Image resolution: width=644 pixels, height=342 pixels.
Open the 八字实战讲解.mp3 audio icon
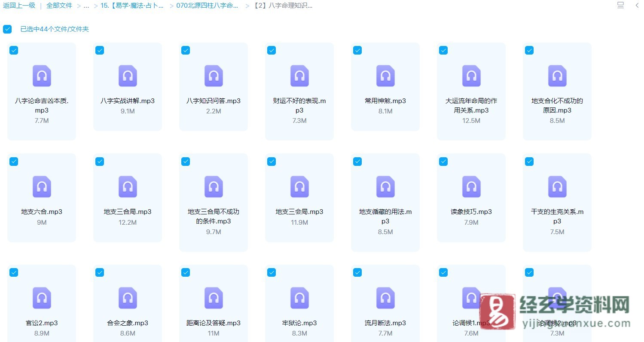click(128, 76)
